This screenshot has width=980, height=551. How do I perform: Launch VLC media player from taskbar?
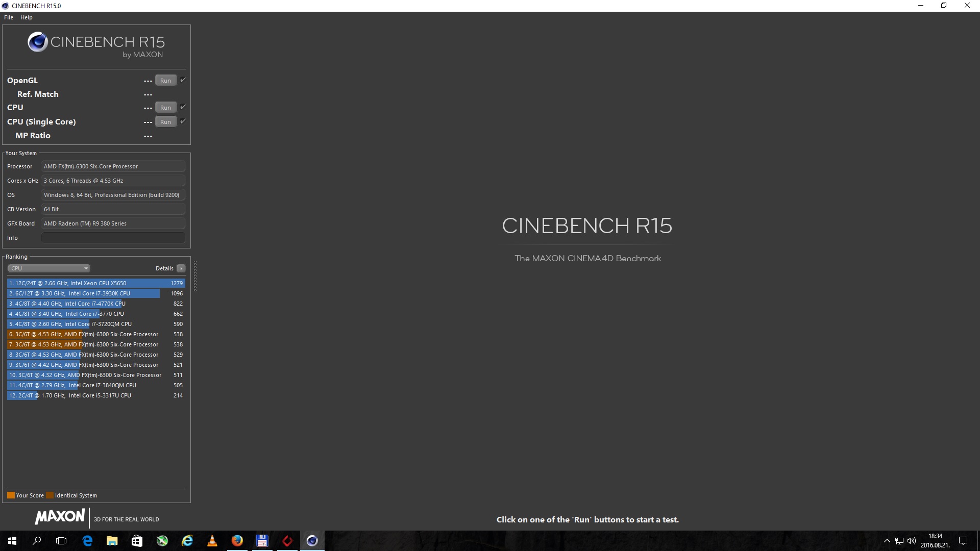click(212, 541)
